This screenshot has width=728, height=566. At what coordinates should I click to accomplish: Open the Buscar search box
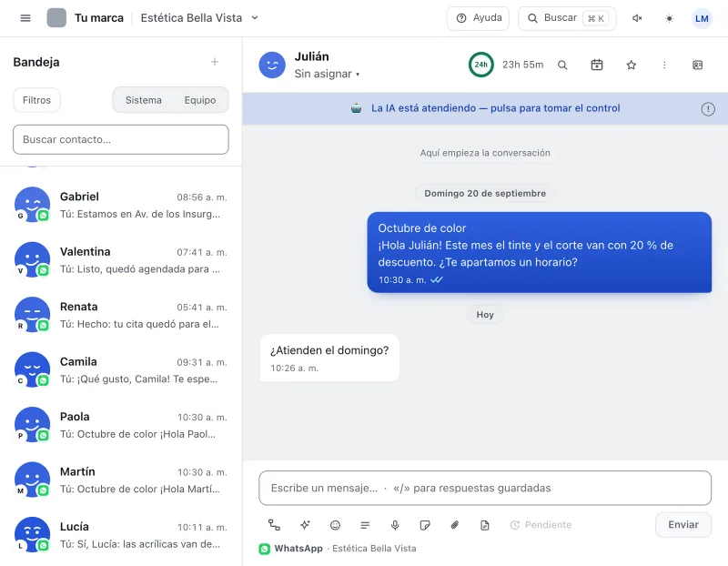(567, 18)
